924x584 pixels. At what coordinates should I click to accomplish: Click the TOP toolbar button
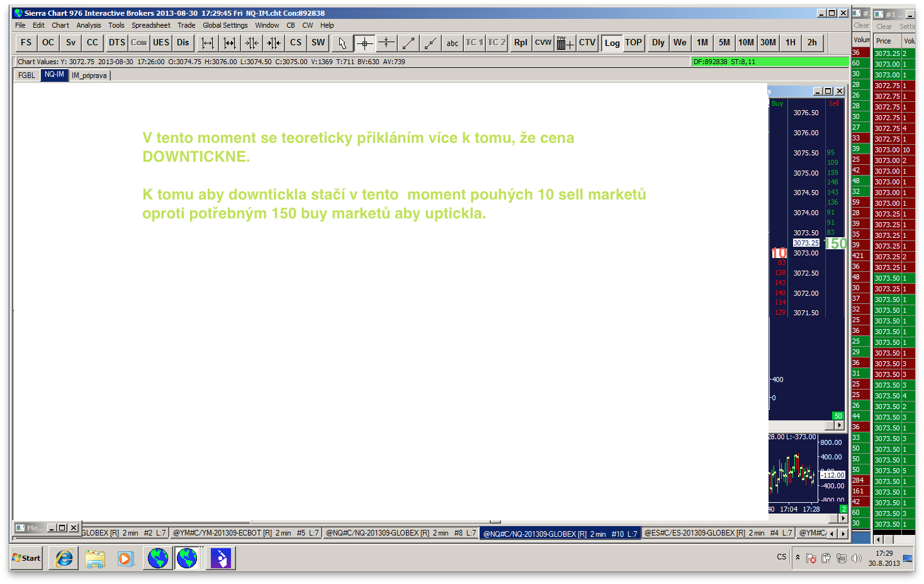(x=634, y=43)
